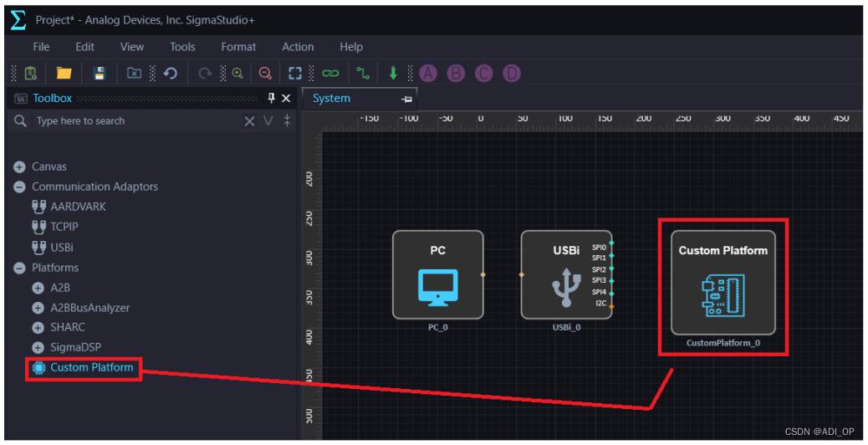Click the PC block output pin

coord(483,274)
